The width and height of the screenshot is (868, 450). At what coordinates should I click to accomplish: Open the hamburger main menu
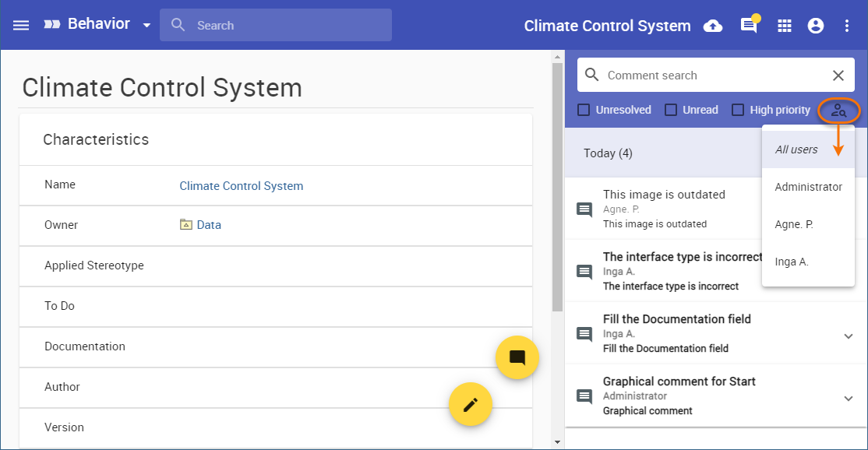tap(21, 26)
